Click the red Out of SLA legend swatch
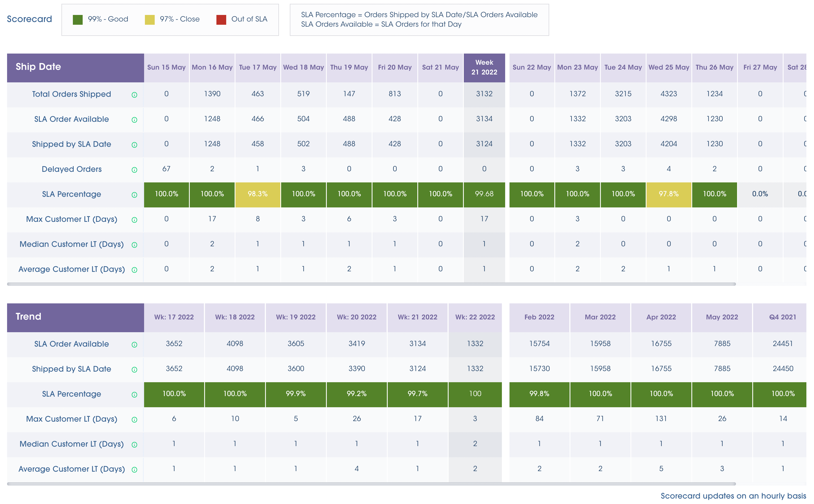Image resolution: width=814 pixels, height=504 pixels. click(221, 20)
